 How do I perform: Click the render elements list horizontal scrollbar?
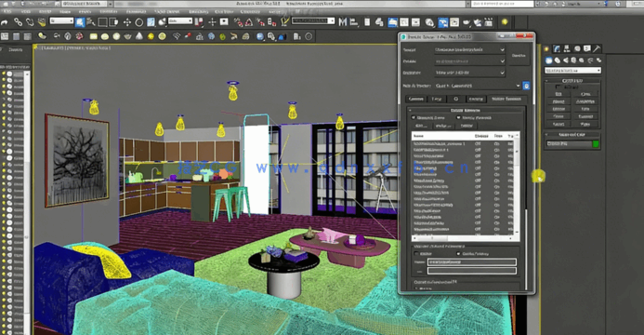coord(464,238)
